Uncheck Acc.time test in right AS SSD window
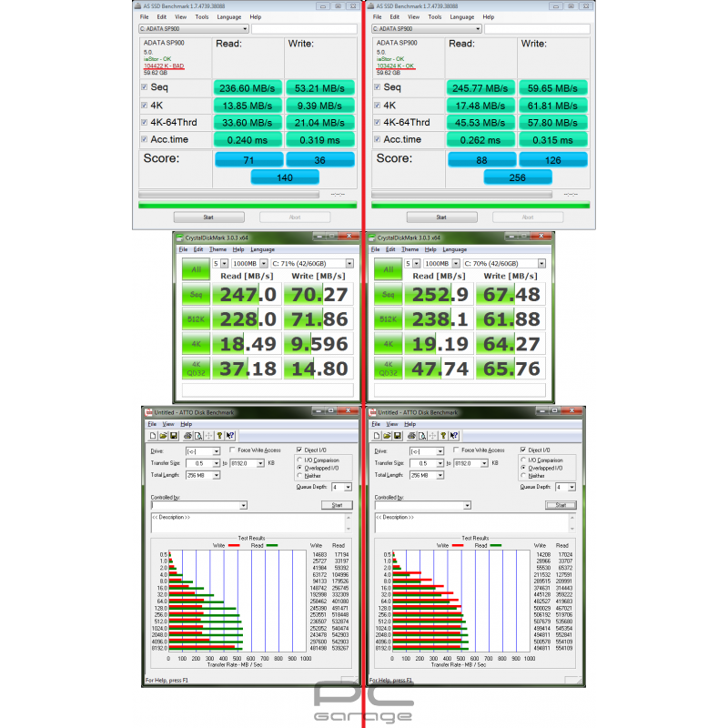728x728 pixels. point(378,139)
